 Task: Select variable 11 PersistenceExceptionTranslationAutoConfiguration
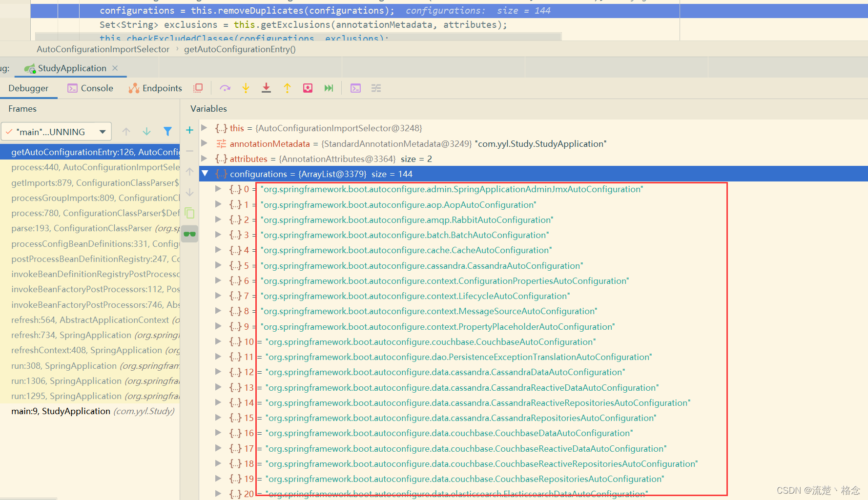(x=533, y=357)
